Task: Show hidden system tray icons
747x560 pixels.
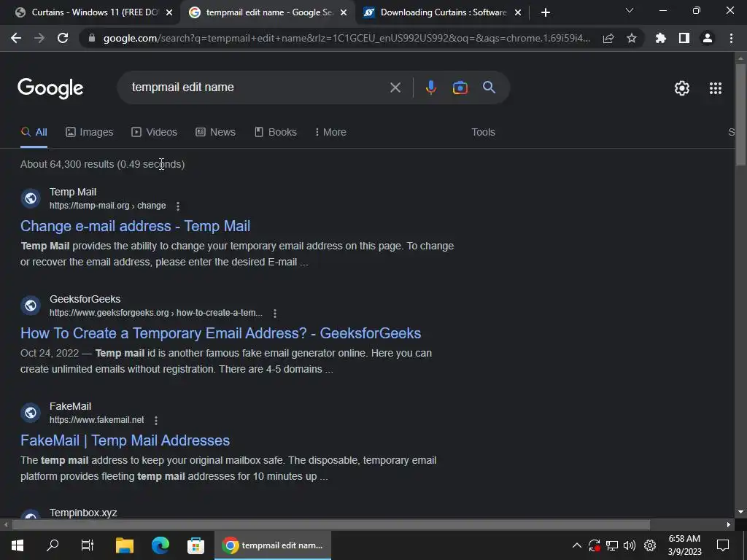Action: [576, 545]
